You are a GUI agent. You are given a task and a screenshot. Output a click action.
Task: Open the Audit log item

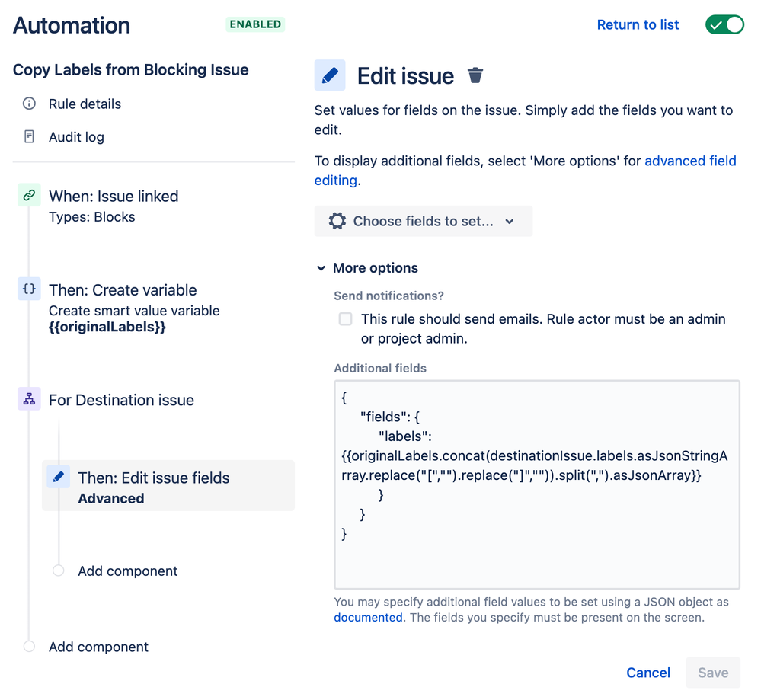click(x=76, y=137)
